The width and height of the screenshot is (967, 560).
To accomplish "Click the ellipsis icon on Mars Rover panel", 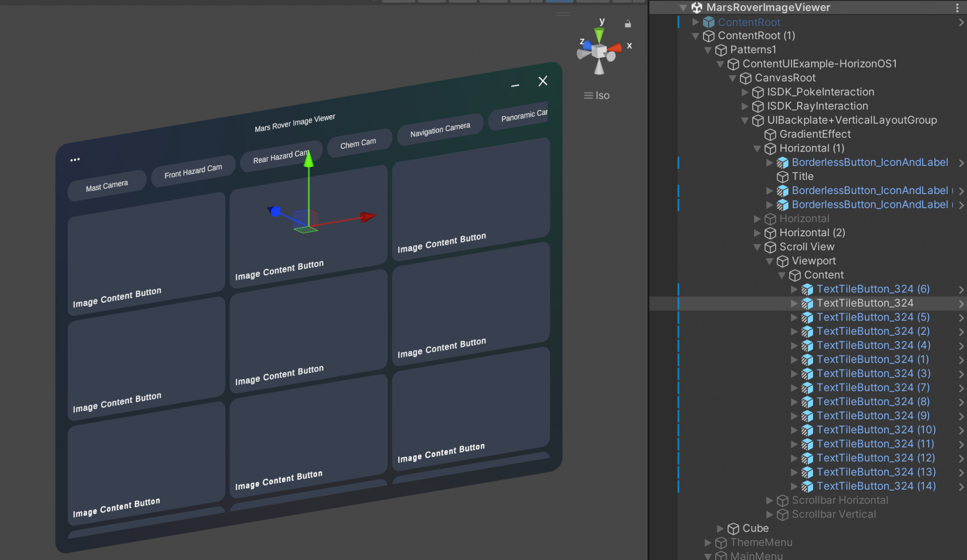I will pos(75,159).
